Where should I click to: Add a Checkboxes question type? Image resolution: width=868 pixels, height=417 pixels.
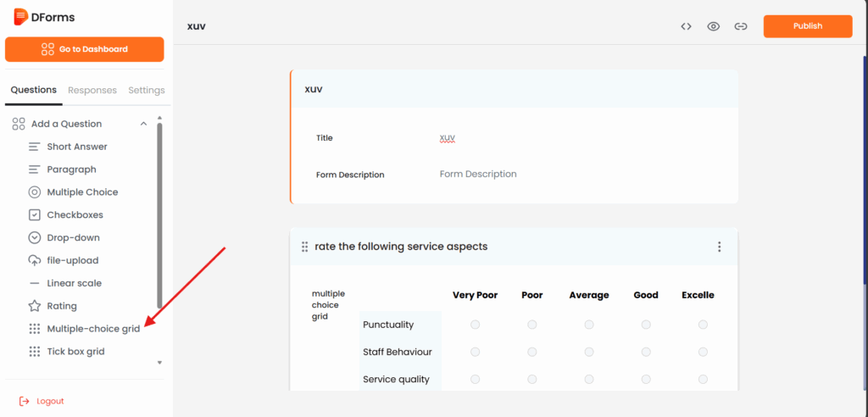pos(75,215)
